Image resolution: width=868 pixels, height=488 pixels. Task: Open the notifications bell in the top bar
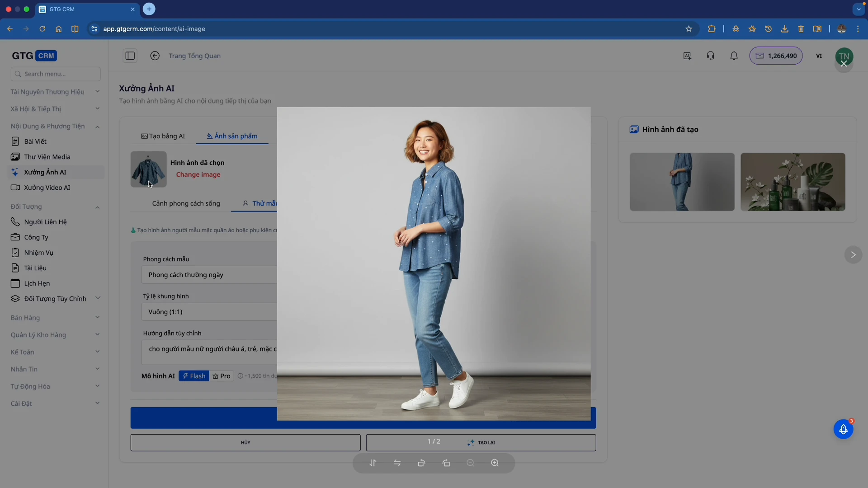(734, 56)
